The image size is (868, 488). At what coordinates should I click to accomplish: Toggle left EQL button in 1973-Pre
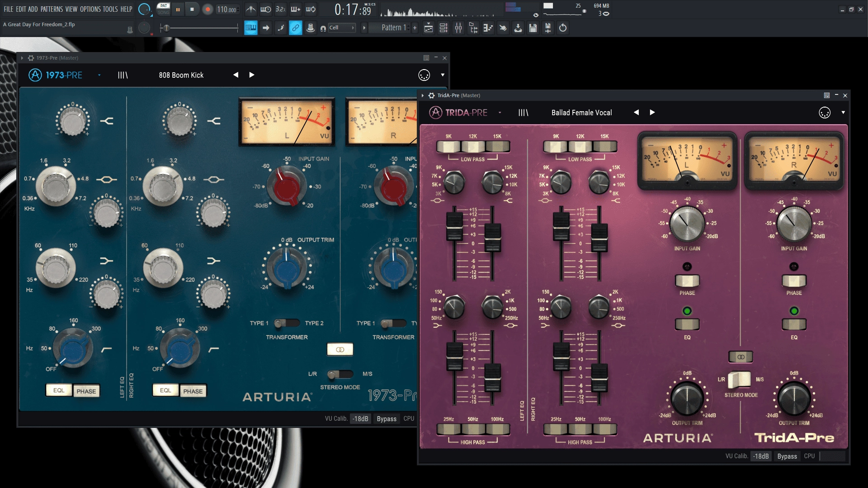[x=59, y=390]
